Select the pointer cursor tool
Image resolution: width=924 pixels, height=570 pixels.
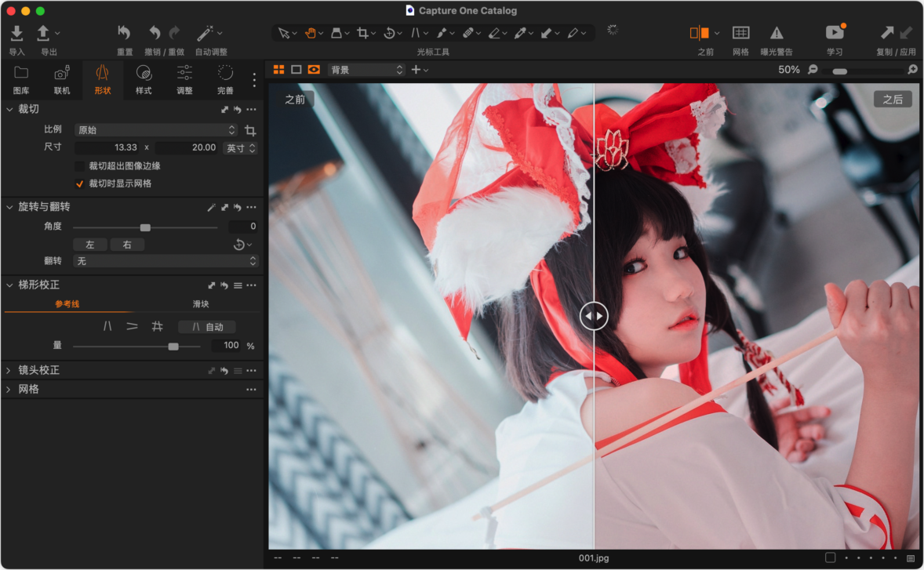pyautogui.click(x=283, y=34)
